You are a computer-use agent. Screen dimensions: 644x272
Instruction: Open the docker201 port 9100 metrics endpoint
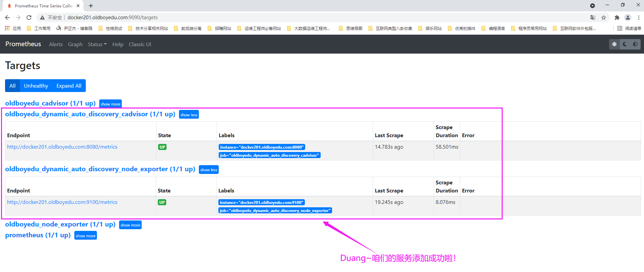pos(62,202)
